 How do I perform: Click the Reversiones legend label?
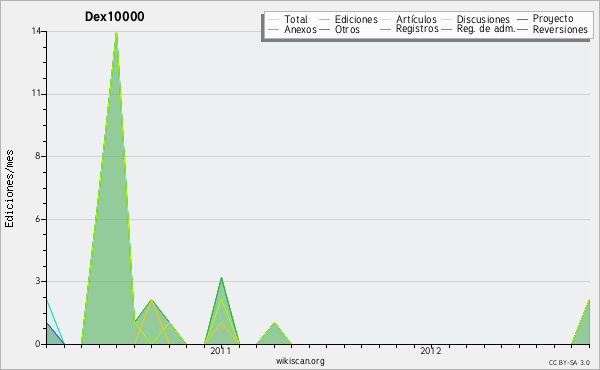coord(560,29)
